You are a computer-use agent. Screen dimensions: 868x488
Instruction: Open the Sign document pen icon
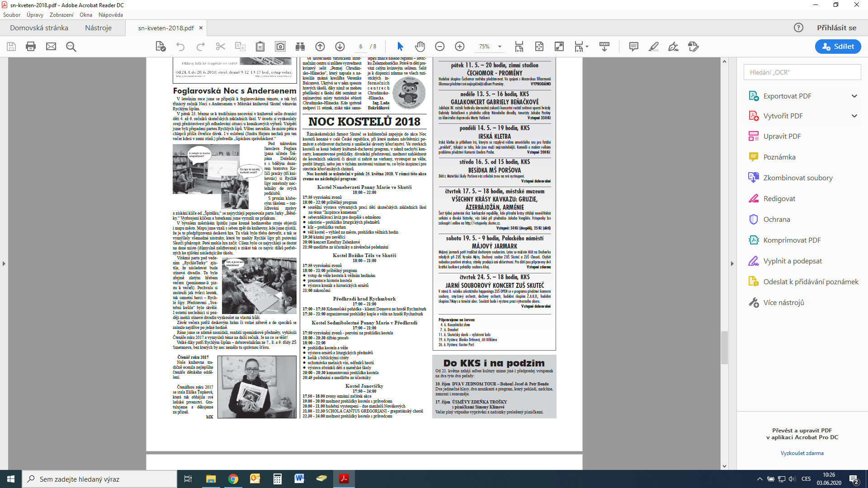point(673,47)
